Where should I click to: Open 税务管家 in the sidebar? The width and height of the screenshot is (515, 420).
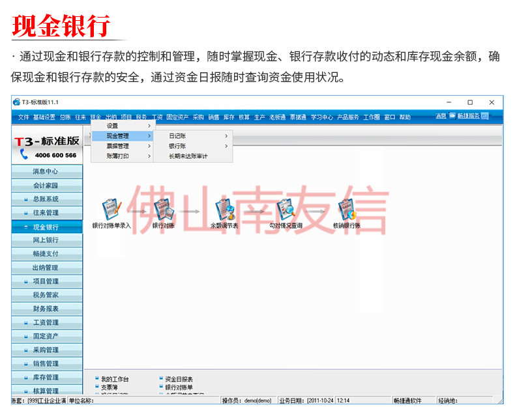coord(47,295)
